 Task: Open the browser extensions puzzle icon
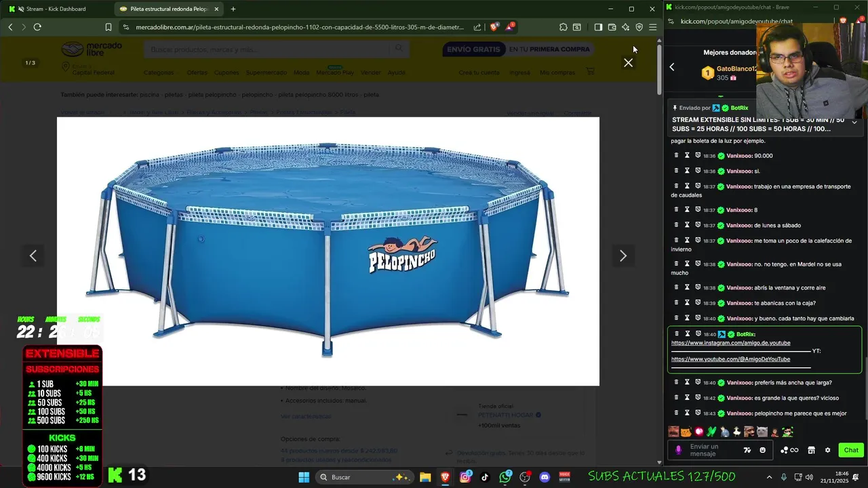(x=564, y=27)
